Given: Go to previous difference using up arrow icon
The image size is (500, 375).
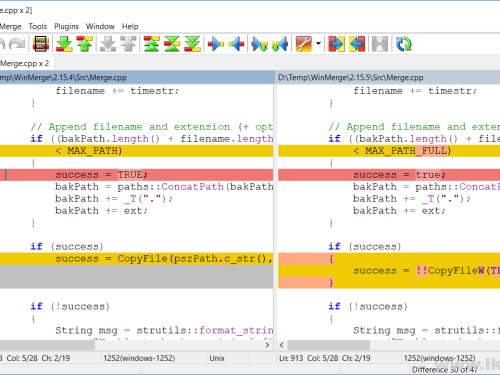Looking at the screenshot, I should pos(85,44).
